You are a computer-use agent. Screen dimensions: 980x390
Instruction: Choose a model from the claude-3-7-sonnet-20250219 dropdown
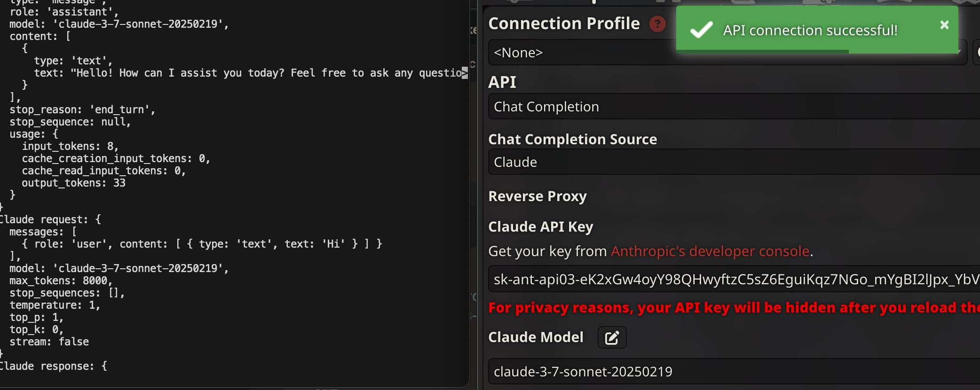734,372
